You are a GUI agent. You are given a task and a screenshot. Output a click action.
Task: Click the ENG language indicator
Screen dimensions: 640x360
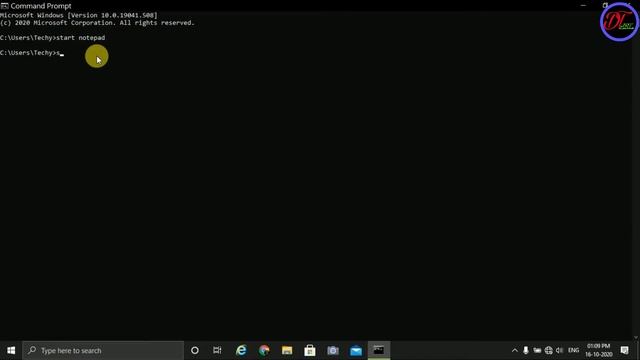pos(573,350)
